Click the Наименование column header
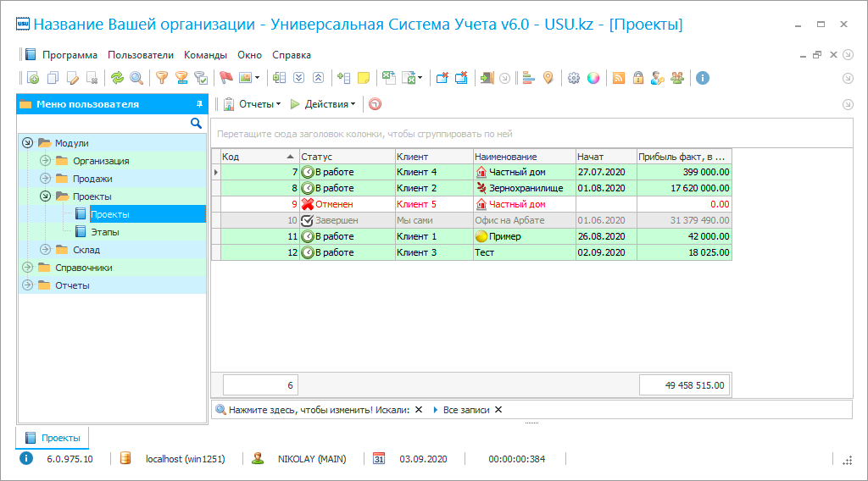 click(524, 157)
